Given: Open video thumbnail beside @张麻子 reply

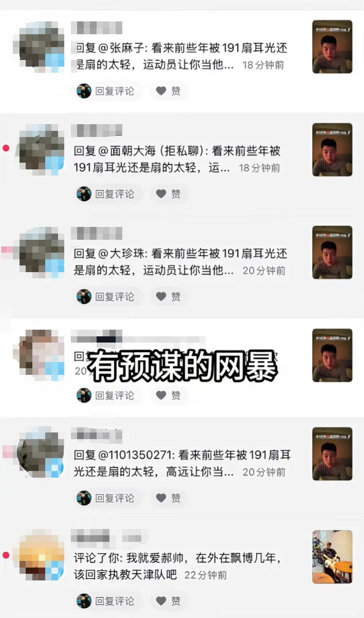Looking at the screenshot, I should coord(332,47).
